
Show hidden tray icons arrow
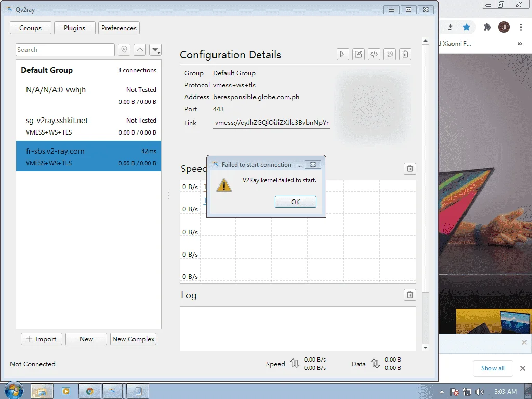pos(442,392)
